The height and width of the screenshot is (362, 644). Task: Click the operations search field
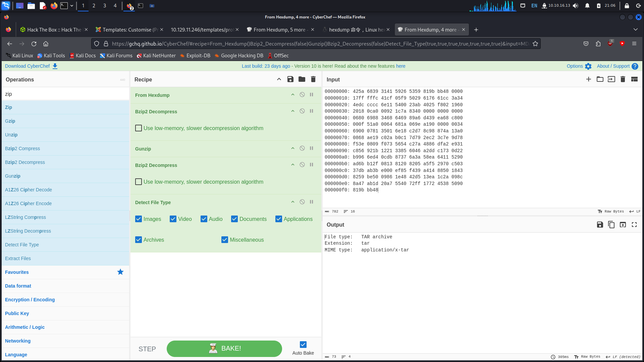65,94
